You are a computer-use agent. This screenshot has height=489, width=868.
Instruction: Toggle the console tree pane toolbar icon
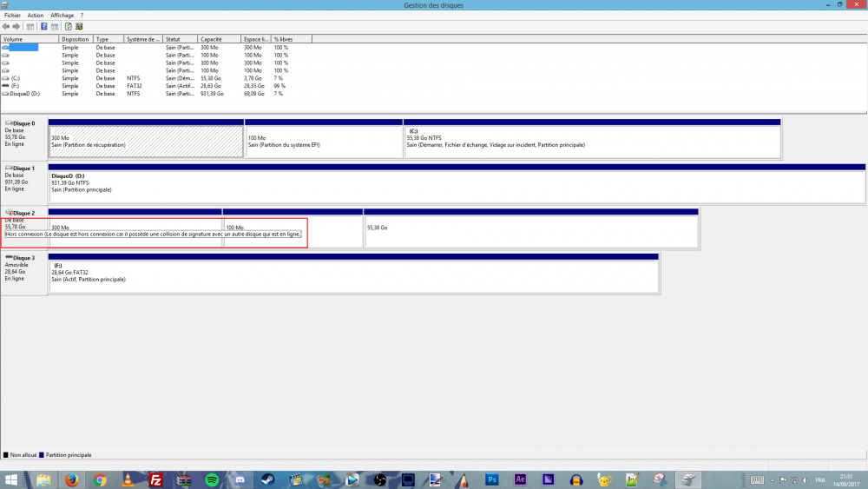[30, 27]
